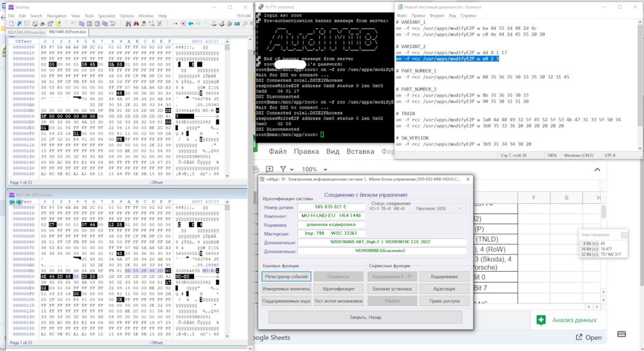Click the Кодирование button in vdApp
This screenshot has height=351, width=644.
[444, 277]
